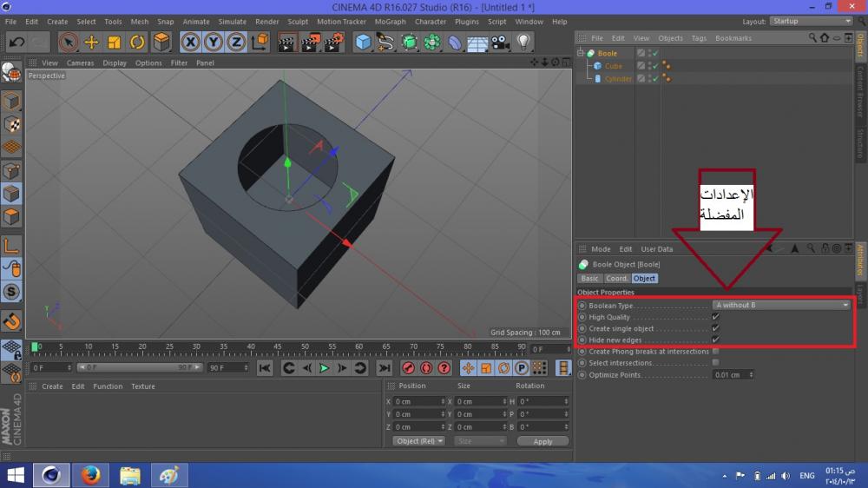
Task: Add a Cube primitive from toolbar
Action: click(364, 42)
